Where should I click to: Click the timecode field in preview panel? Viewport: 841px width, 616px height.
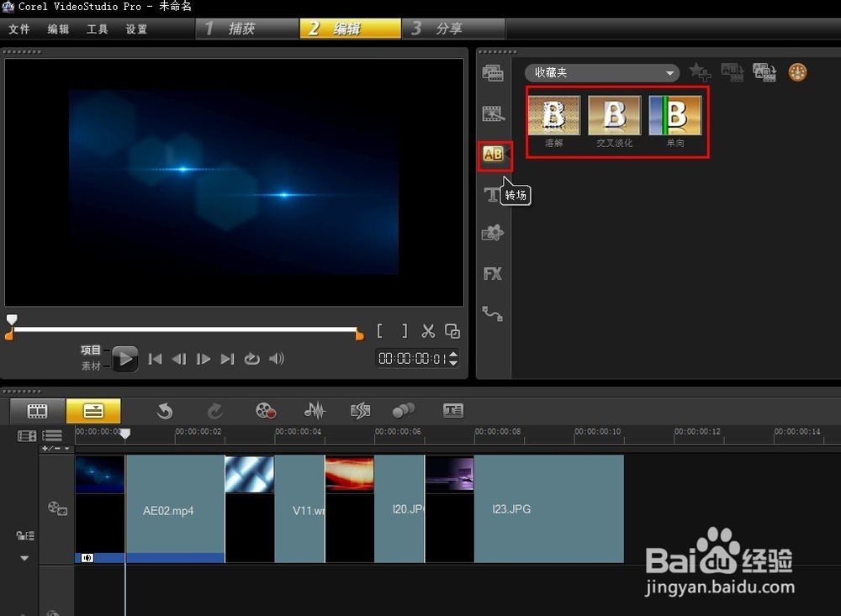click(412, 358)
